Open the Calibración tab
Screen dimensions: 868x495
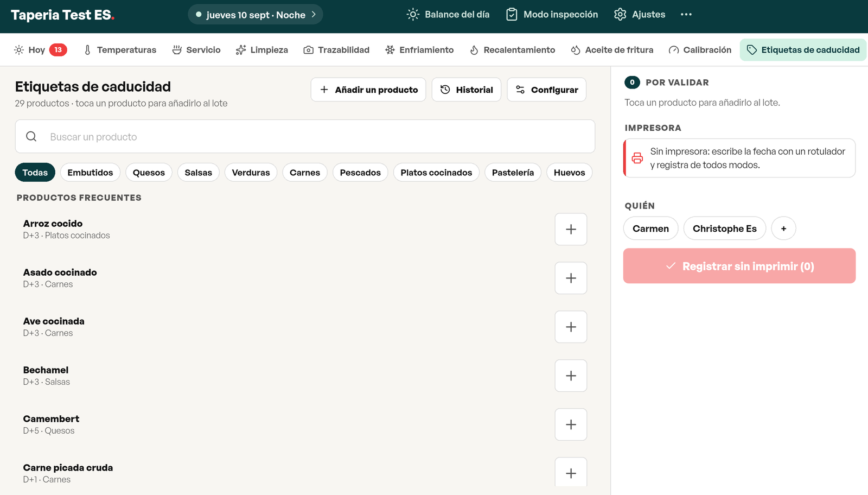click(700, 50)
